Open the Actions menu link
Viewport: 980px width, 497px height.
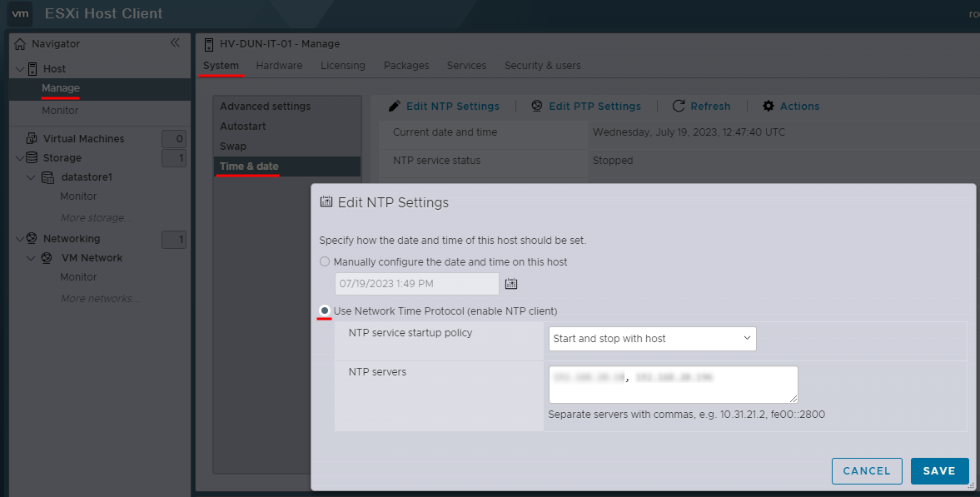click(x=799, y=107)
